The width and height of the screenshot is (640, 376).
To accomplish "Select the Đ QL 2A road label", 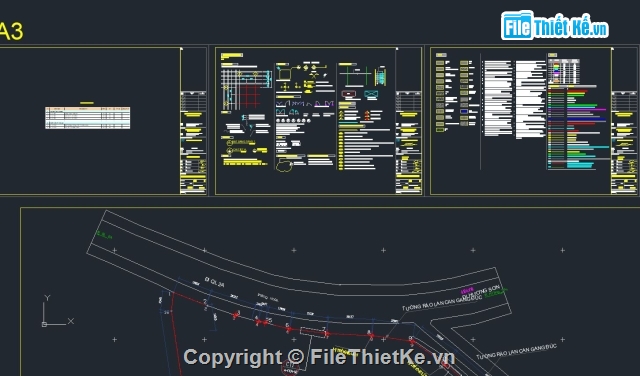I will coord(215,281).
